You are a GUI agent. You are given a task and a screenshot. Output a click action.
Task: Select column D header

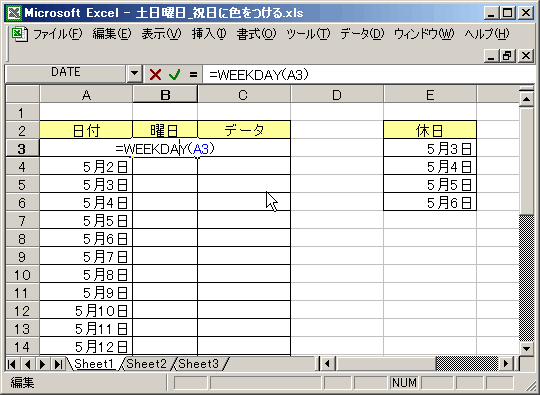coord(337,95)
